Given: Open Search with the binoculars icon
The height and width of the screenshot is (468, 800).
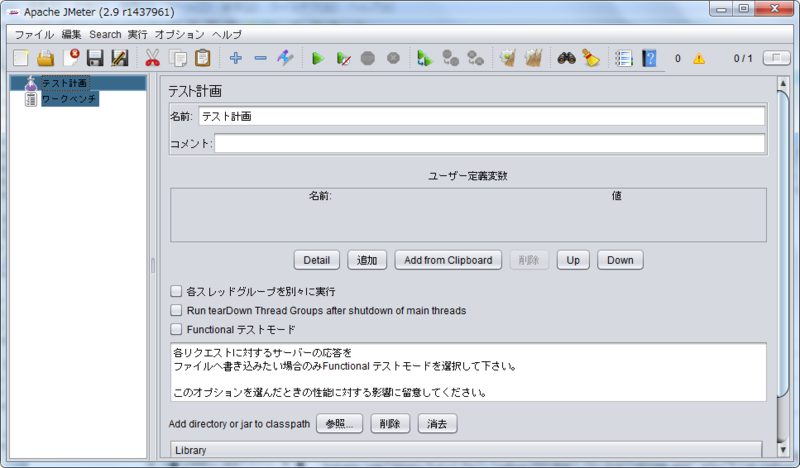Looking at the screenshot, I should point(566,58).
